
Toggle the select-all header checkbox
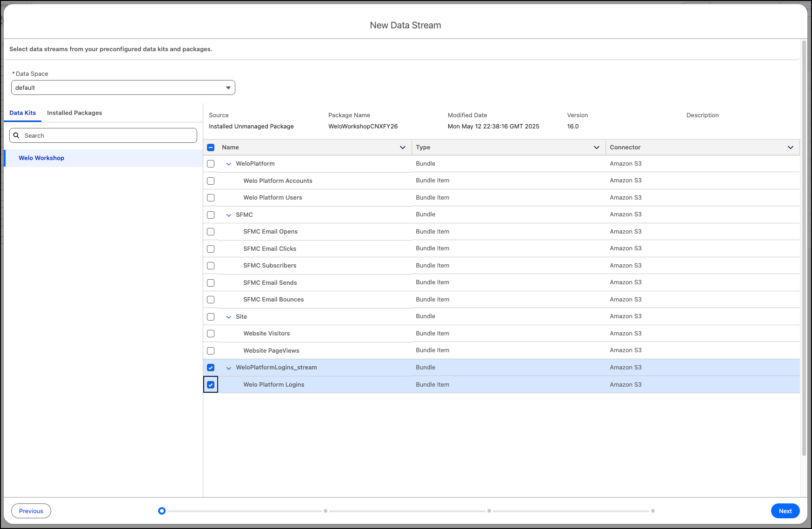click(211, 147)
